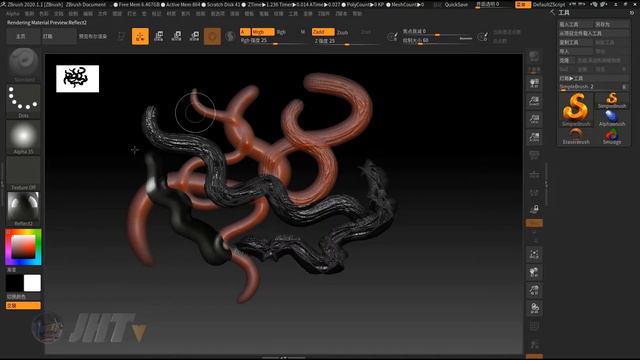
Task: Select the EraserBrush tool
Action: (x=576, y=136)
